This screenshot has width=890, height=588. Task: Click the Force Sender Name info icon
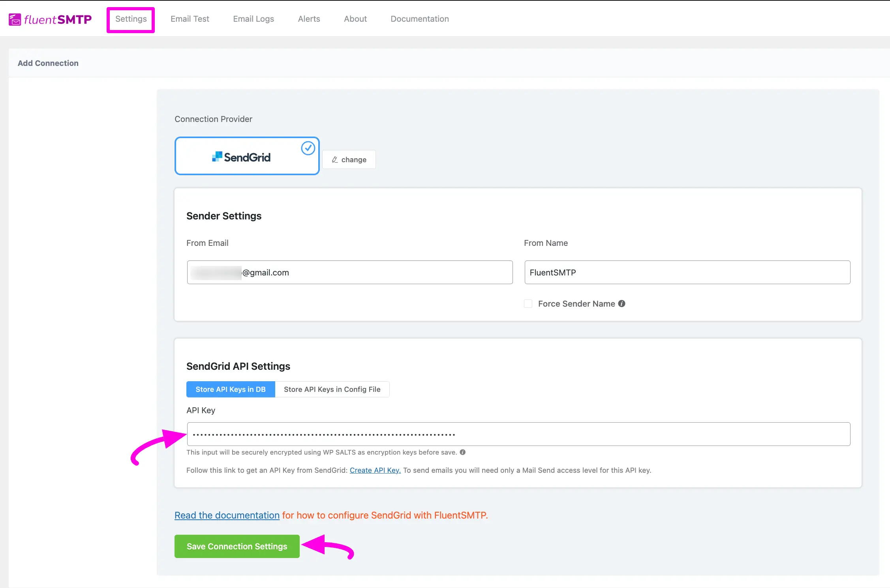tap(621, 303)
